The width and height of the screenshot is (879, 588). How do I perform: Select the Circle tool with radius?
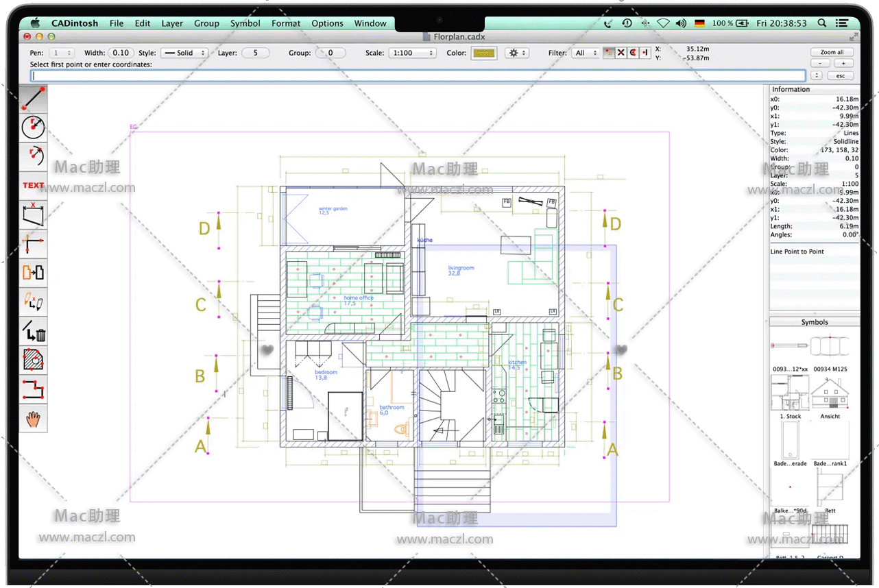coord(33,127)
